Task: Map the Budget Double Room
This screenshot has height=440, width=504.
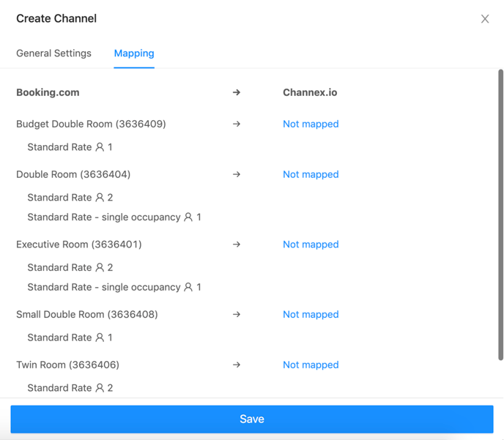Action: (x=311, y=124)
